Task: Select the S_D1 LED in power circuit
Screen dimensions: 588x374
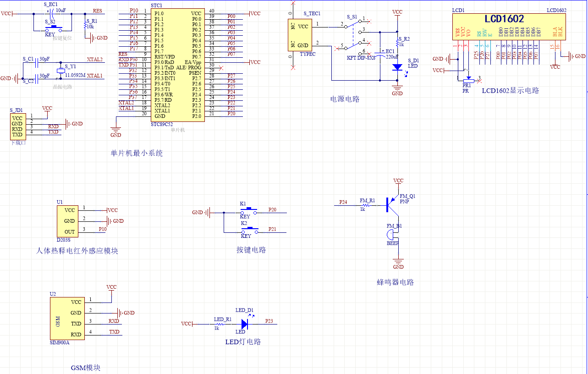Action: pos(398,67)
